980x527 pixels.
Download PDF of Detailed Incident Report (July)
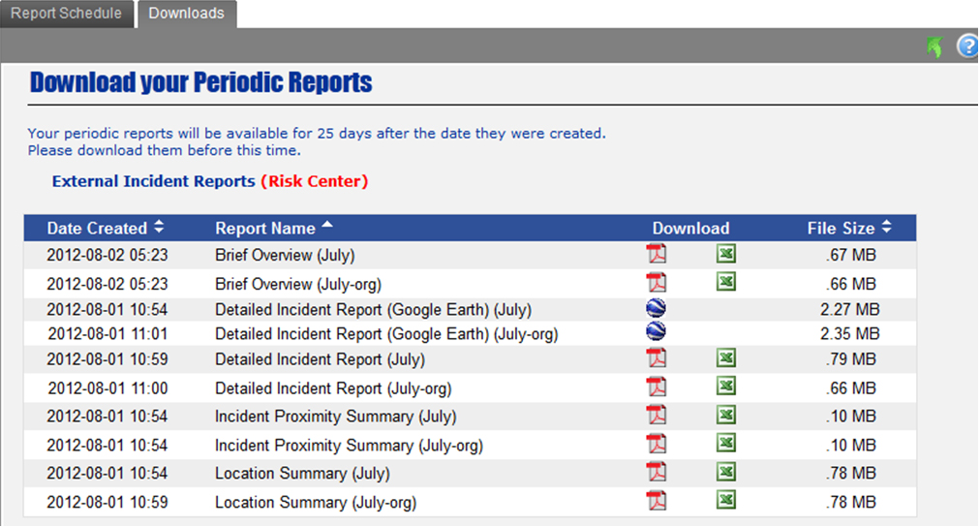[657, 358]
